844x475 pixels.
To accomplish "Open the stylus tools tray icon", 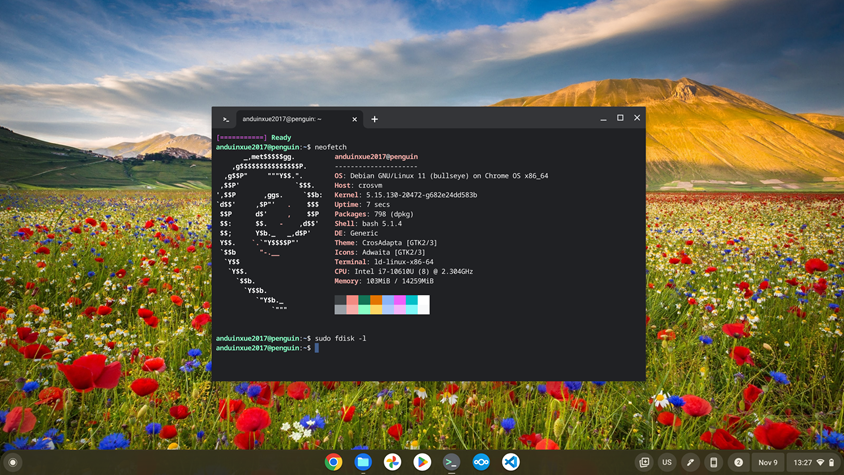I will (x=690, y=462).
